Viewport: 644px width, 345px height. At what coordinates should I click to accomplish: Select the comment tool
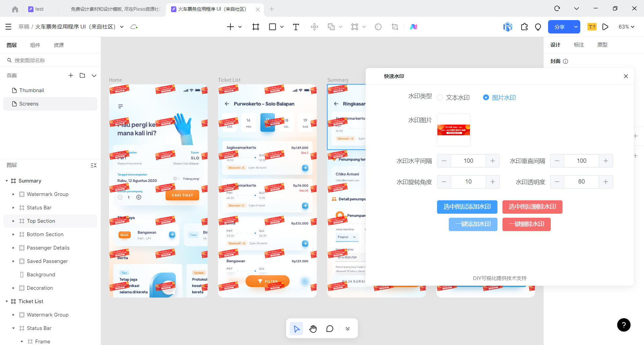(x=330, y=329)
